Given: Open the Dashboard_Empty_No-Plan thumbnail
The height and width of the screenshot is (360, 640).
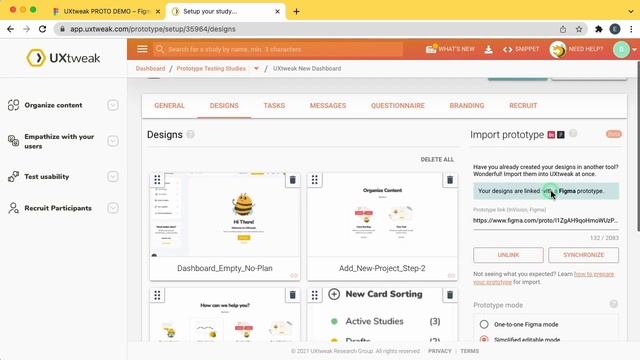Looking at the screenshot, I should [x=225, y=215].
